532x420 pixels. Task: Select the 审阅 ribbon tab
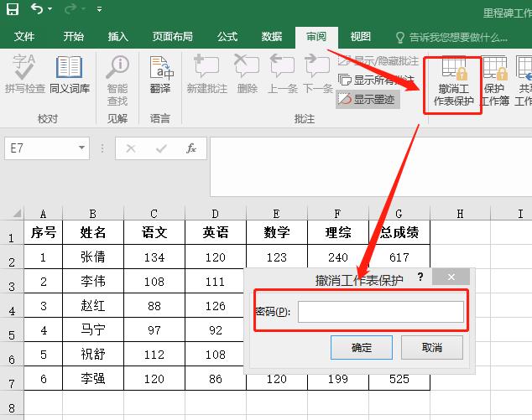(316, 37)
